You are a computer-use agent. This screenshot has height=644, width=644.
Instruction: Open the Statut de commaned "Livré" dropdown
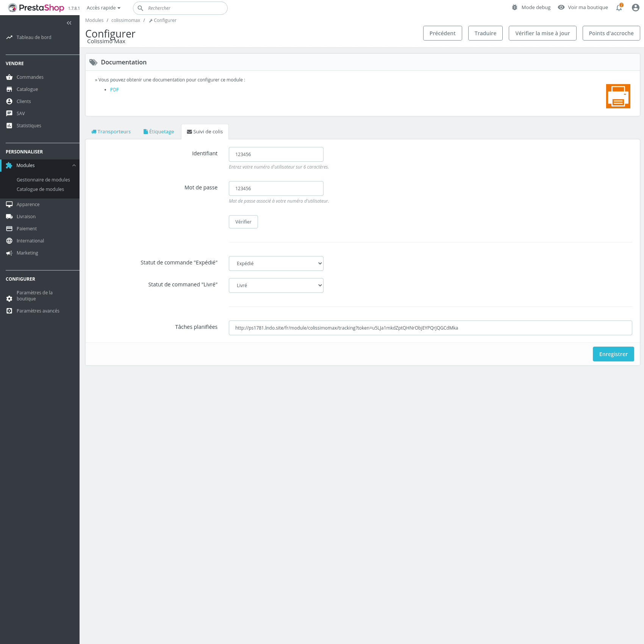click(x=276, y=285)
